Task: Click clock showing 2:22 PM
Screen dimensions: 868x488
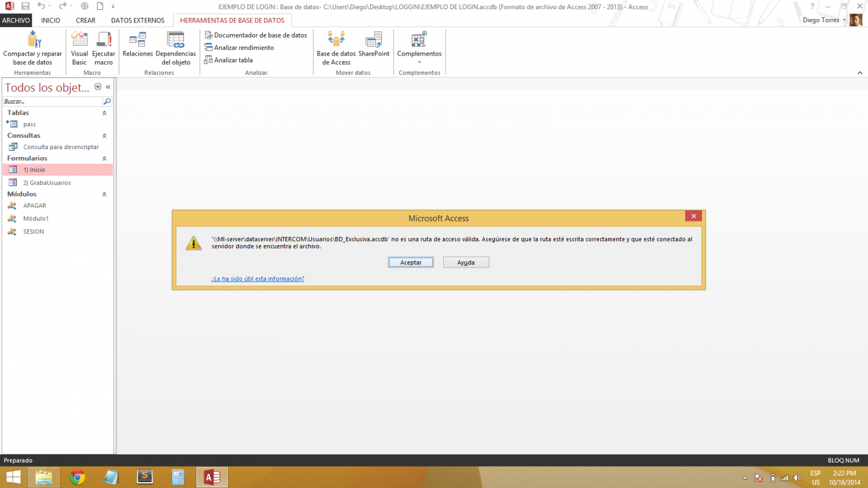Action: [x=844, y=478]
